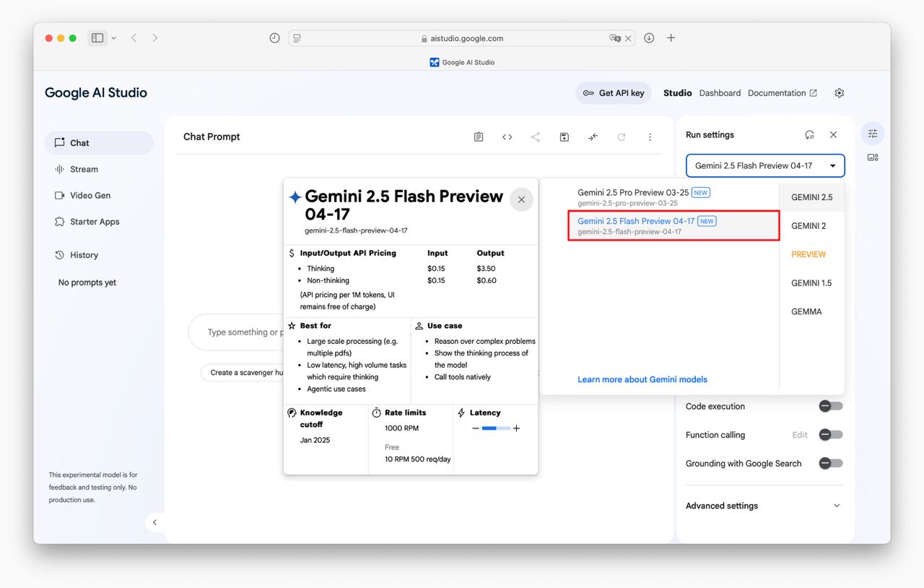924x588 pixels.
Task: Enable the Code execution toggle
Action: pyautogui.click(x=830, y=406)
